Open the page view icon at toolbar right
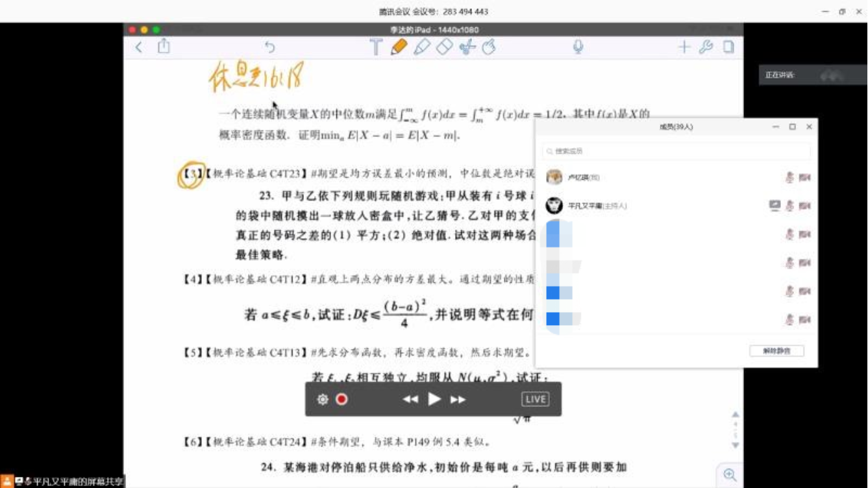 click(x=728, y=47)
